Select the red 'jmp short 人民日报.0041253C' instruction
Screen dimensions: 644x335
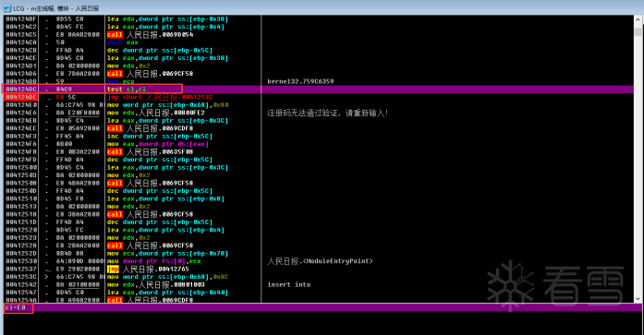point(160,97)
